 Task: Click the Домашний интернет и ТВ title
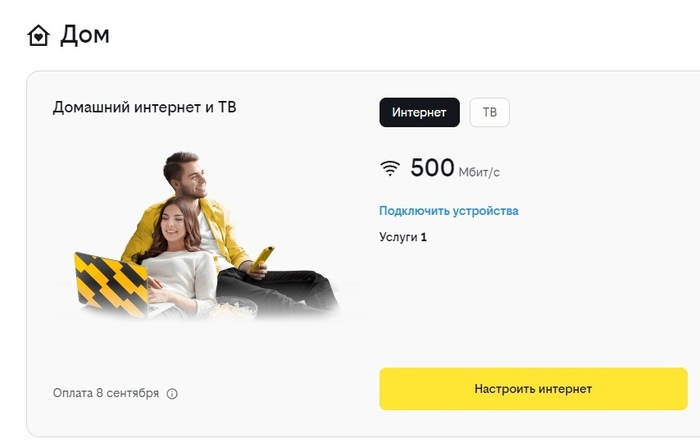144,108
